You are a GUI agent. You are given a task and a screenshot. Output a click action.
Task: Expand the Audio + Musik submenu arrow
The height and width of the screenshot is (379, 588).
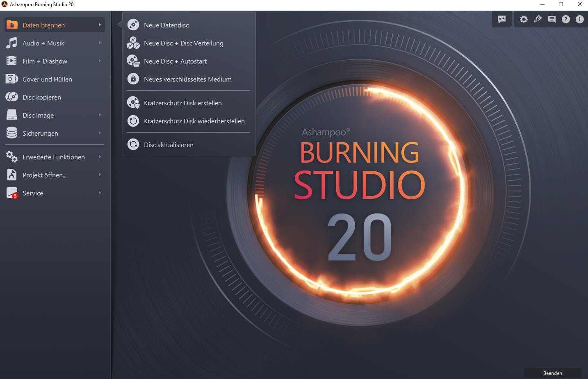100,43
